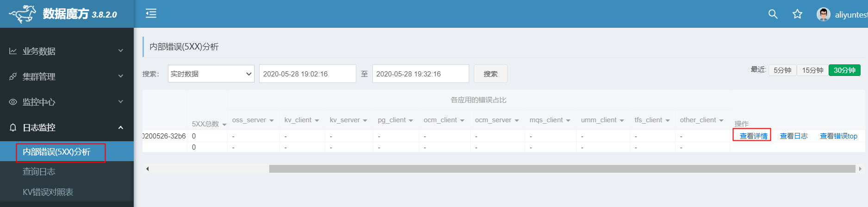Image resolution: width=868 pixels, height=207 pixels.
Task: Open 查看日志 link in first row
Action: click(794, 136)
